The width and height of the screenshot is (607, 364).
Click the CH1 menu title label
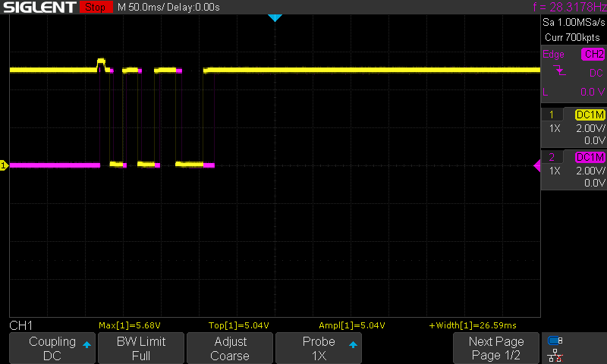coord(21,325)
